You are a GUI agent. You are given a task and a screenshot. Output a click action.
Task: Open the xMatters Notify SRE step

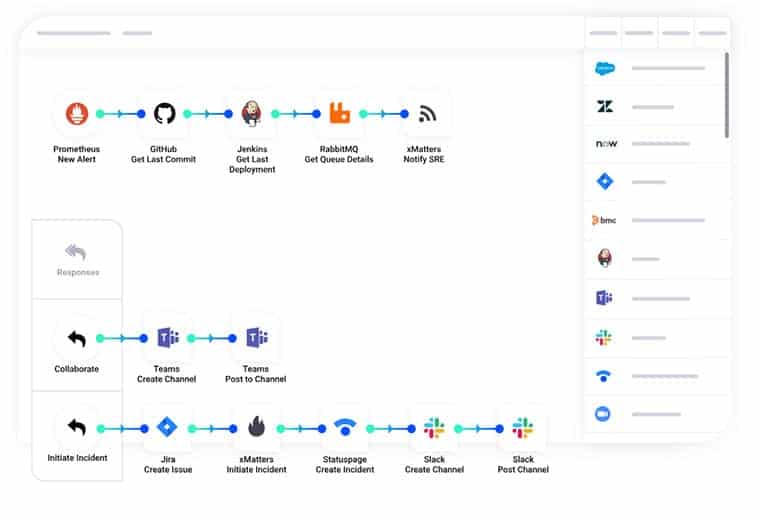[427, 114]
